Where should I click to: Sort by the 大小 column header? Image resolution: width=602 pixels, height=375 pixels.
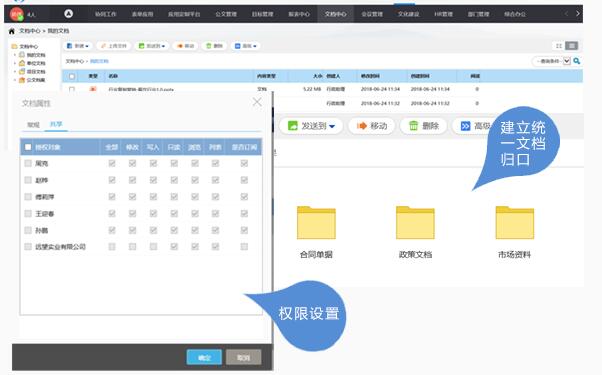[318, 76]
